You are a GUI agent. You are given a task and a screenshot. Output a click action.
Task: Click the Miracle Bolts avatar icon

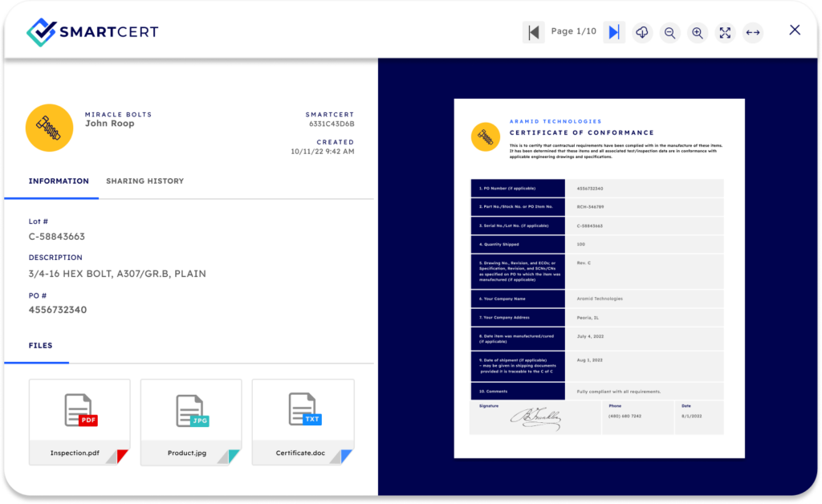click(x=49, y=128)
